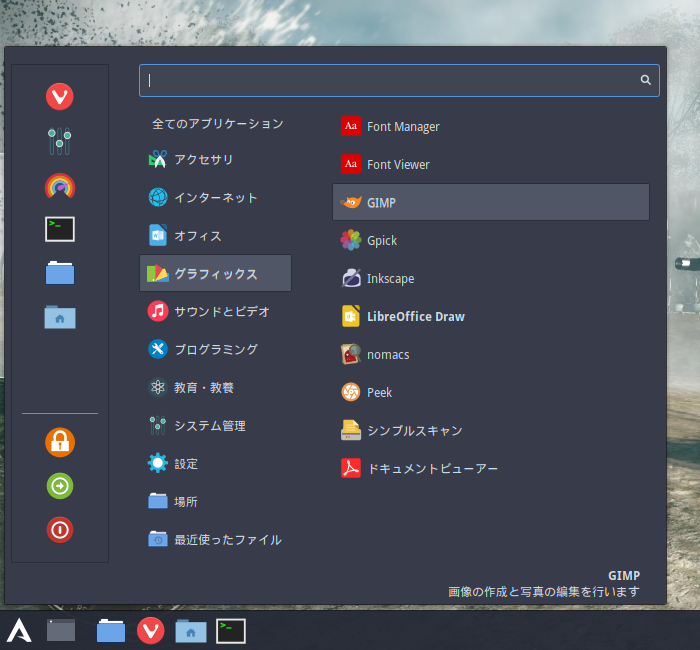Image resolution: width=700 pixels, height=650 pixels.
Task: Open Gpick color picker
Action: [x=491, y=240]
